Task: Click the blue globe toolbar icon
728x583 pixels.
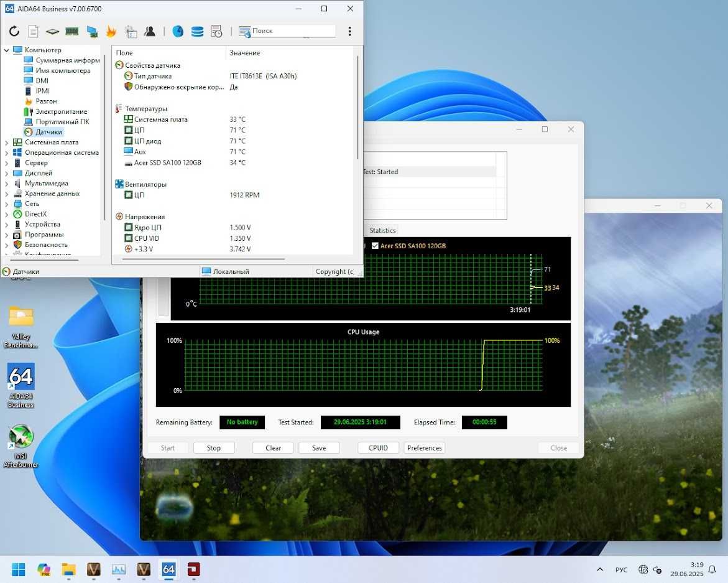Action: click(178, 31)
